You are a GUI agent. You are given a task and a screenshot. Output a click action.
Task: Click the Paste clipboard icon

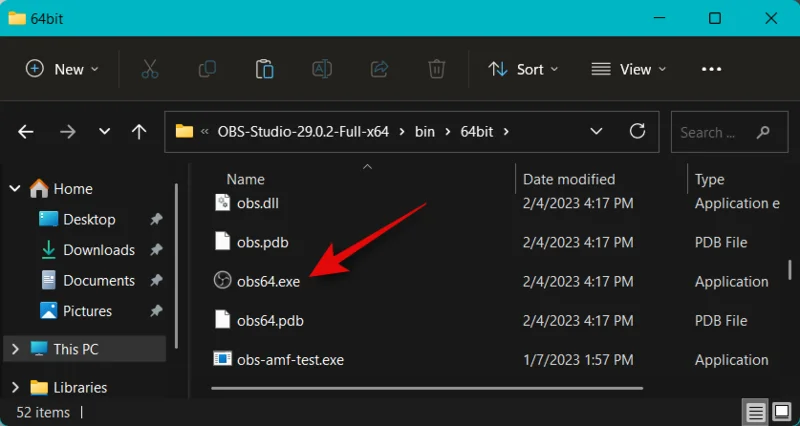(x=265, y=69)
